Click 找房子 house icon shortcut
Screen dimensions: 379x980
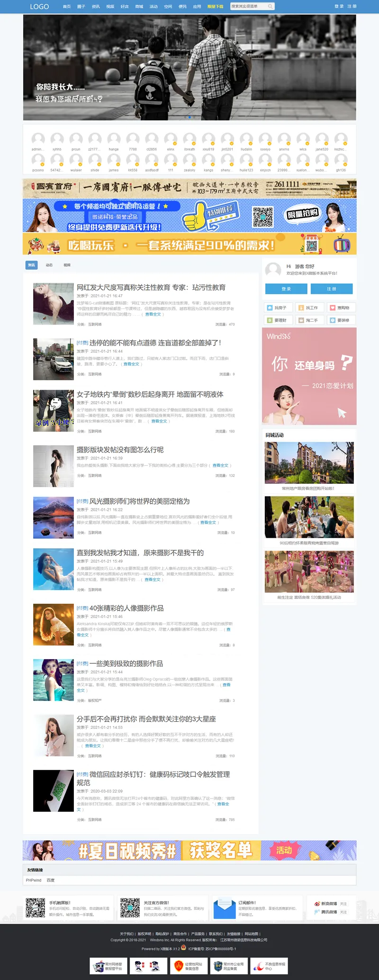pos(270,308)
